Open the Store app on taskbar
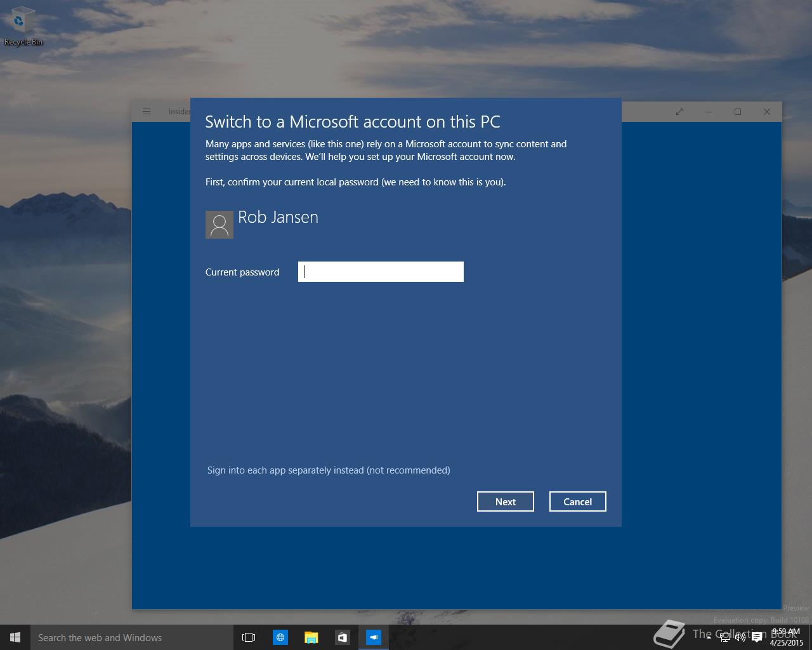Image resolution: width=812 pixels, height=650 pixels. tap(342, 637)
